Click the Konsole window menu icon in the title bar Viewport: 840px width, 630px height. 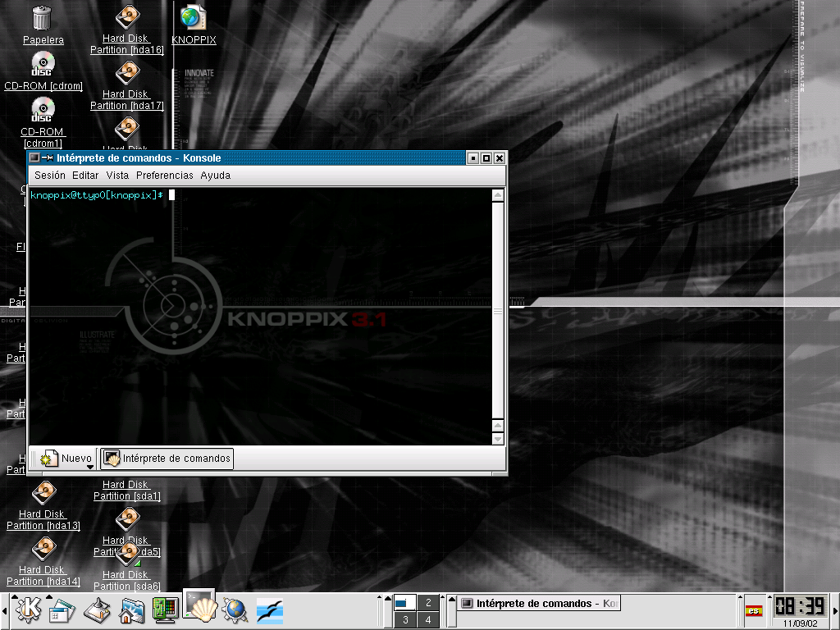pos(34,157)
